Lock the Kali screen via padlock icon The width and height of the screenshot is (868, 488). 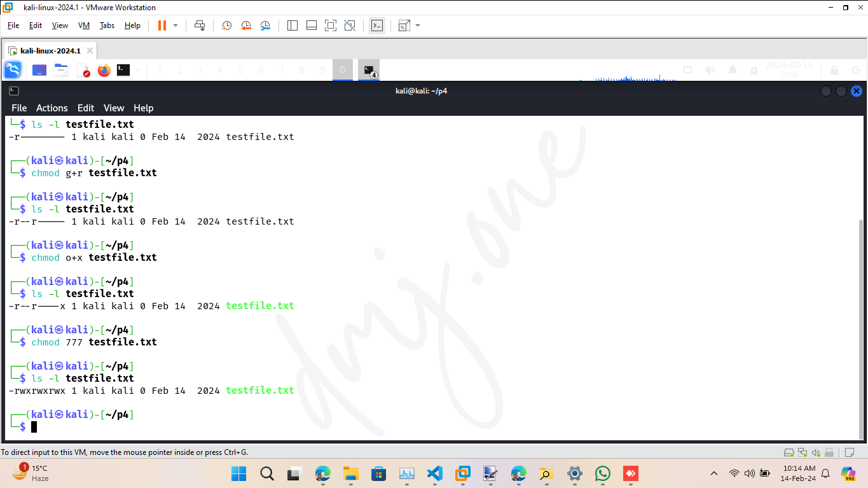[x=834, y=70]
